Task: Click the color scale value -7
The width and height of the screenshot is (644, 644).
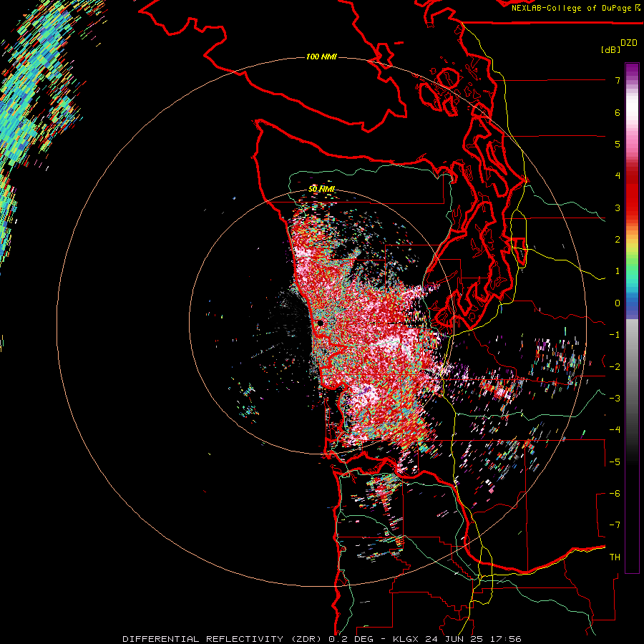Action: pos(615,525)
